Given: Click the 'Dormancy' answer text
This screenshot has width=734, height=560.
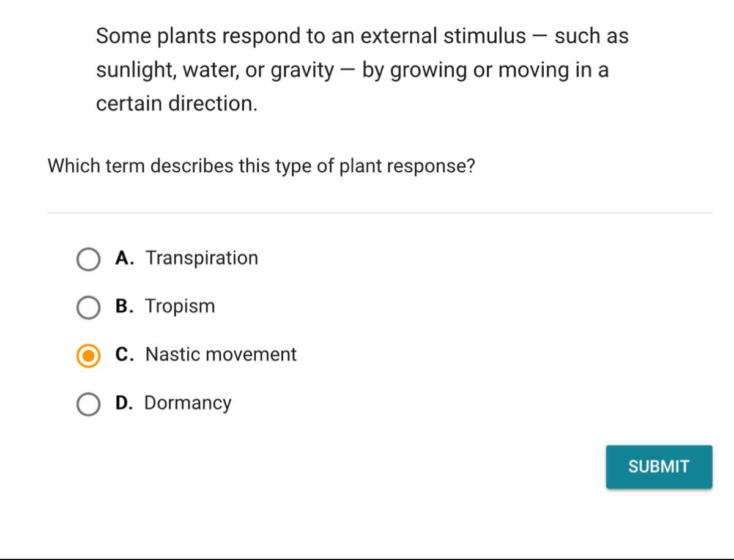Looking at the screenshot, I should 188,403.
